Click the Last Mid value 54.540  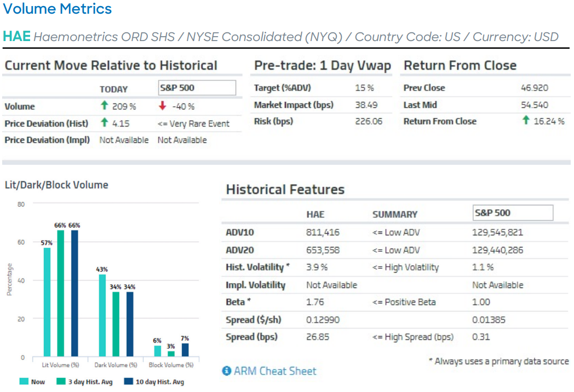[x=535, y=105]
